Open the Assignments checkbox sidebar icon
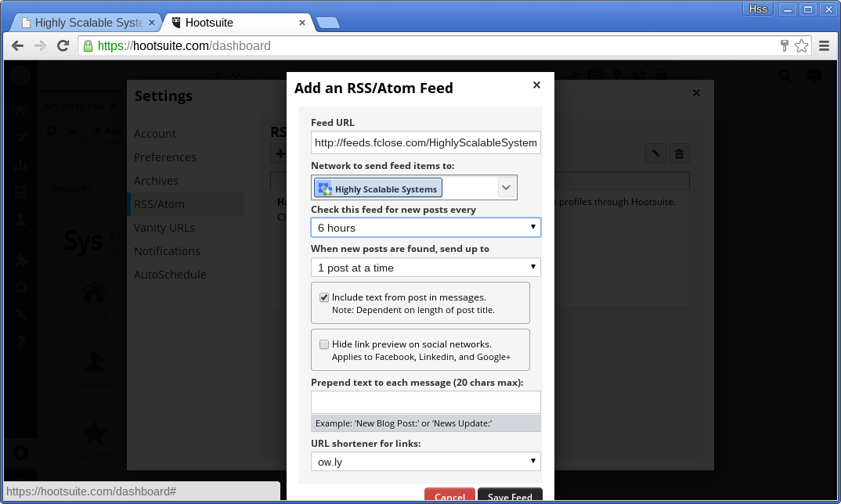 click(21, 192)
